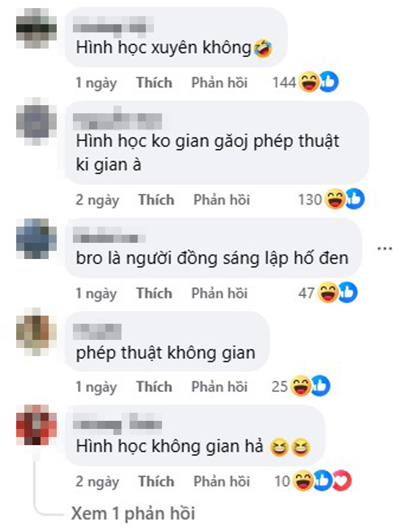Click the haha reaction icon next to 144
Viewport: 405px width, 532px height.
click(x=308, y=82)
